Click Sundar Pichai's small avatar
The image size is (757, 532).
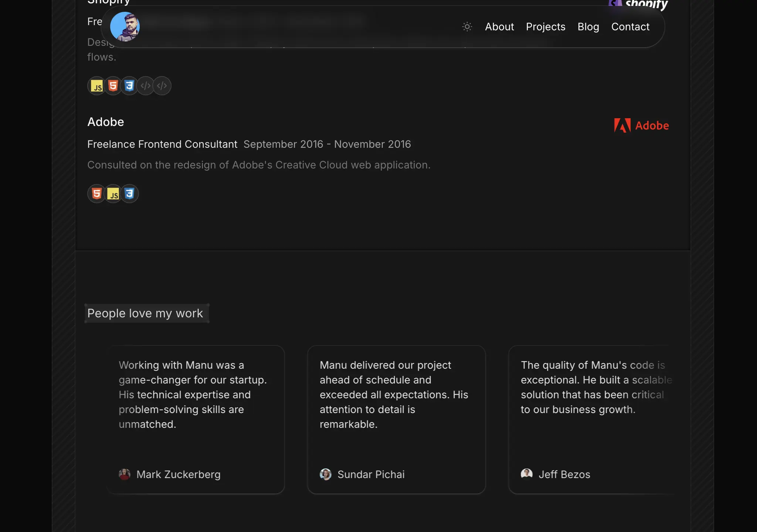pyautogui.click(x=326, y=474)
